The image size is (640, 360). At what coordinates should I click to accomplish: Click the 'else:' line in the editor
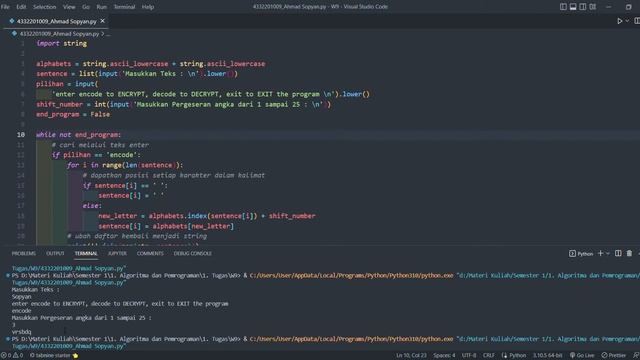point(92,206)
